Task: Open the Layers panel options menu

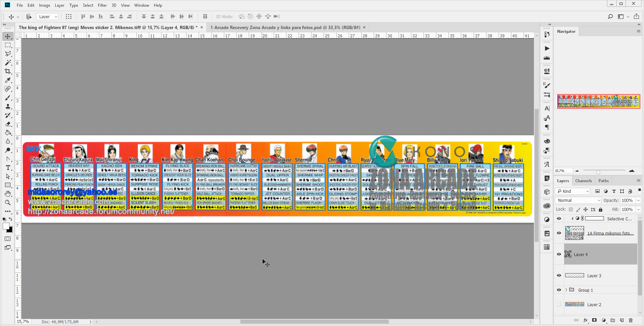Action: [638, 181]
